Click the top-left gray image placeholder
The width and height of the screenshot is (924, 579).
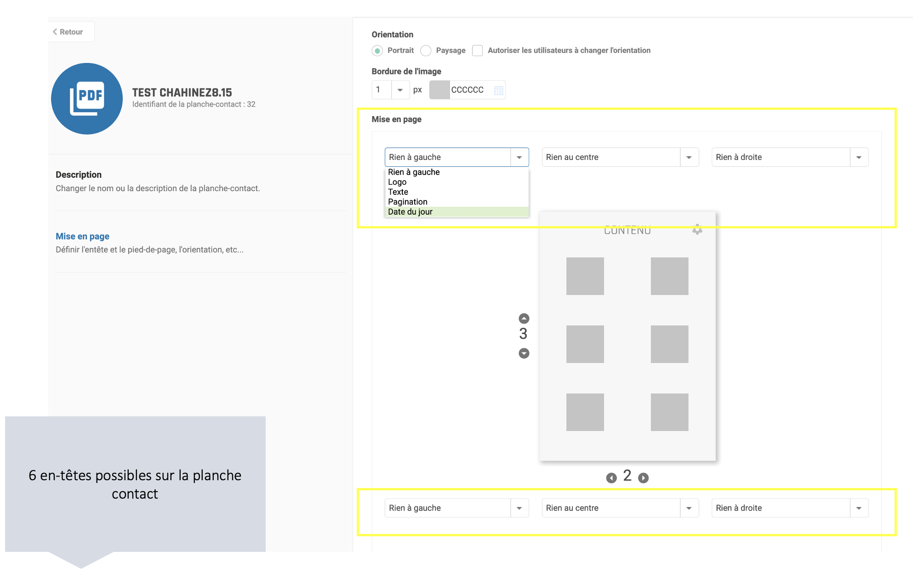coord(585,276)
